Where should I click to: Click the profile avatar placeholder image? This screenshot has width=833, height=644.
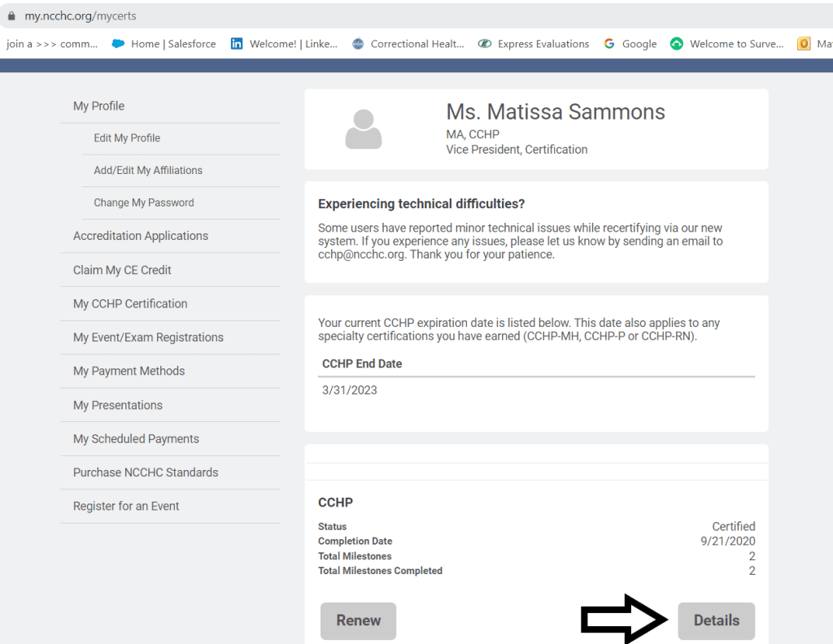(364, 129)
